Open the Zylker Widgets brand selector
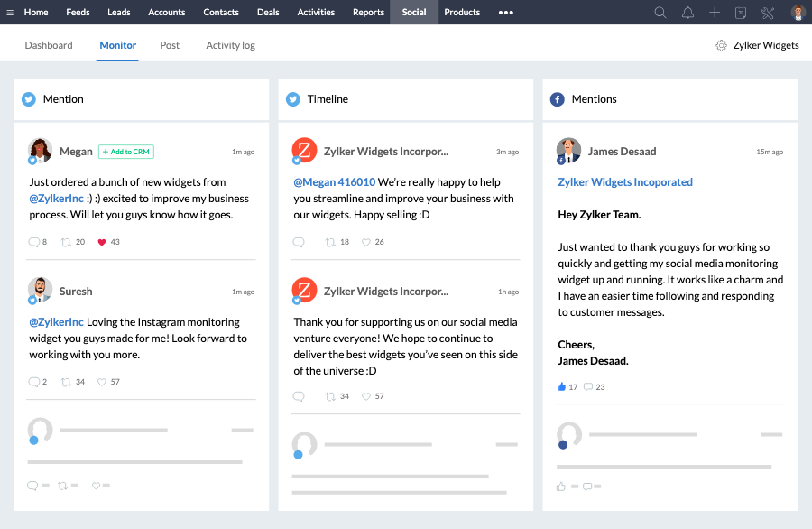 coord(765,46)
